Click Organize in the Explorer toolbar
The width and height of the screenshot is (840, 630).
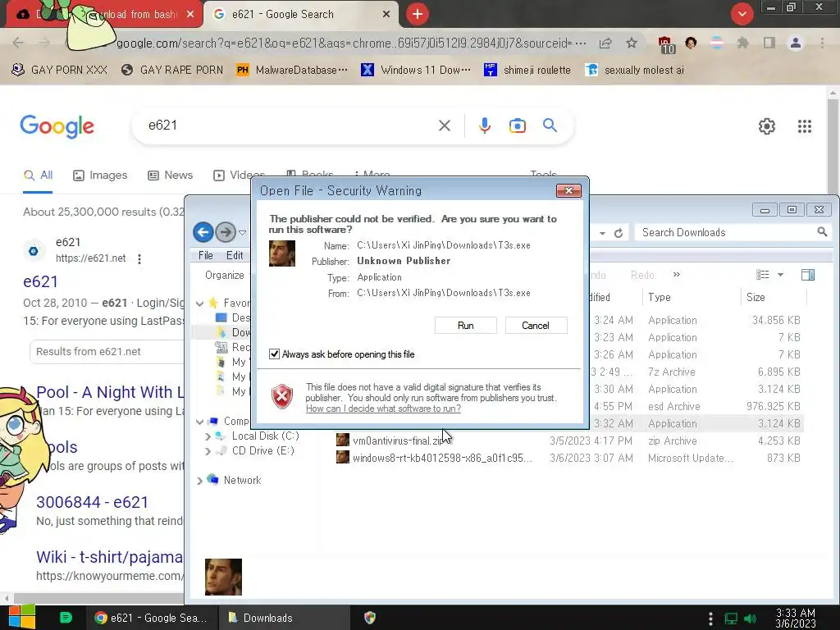tap(225, 275)
